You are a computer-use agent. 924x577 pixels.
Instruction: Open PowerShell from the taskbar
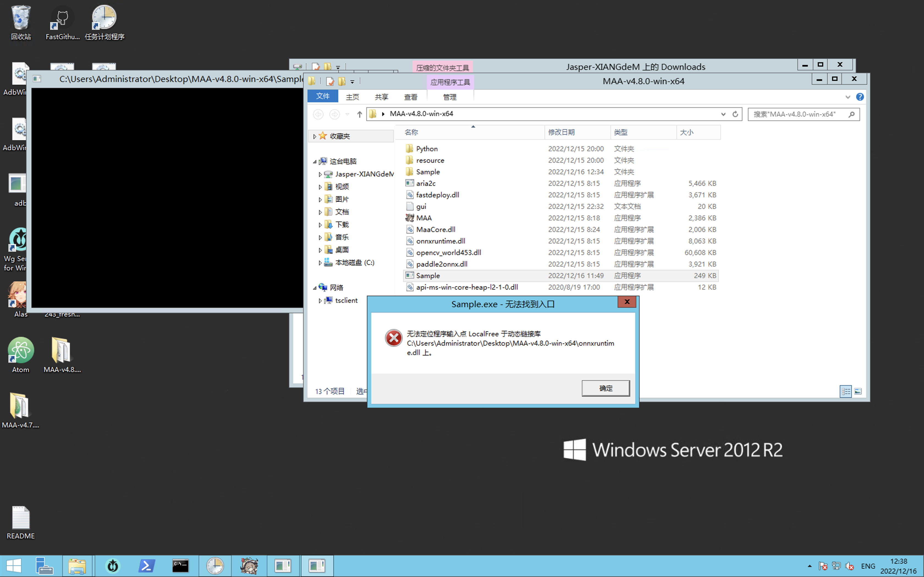click(x=147, y=565)
